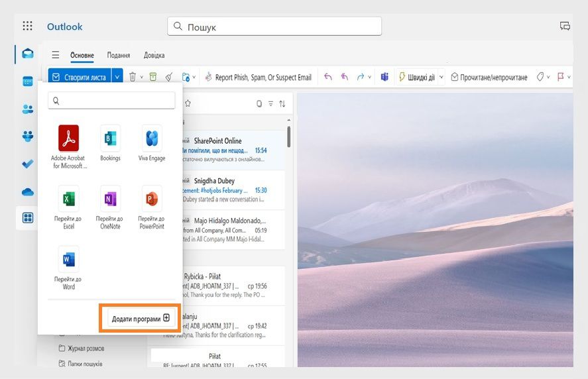588x379 pixels.
Task: Open Adobe Acrobat for Microsoft app
Action: coord(68,147)
